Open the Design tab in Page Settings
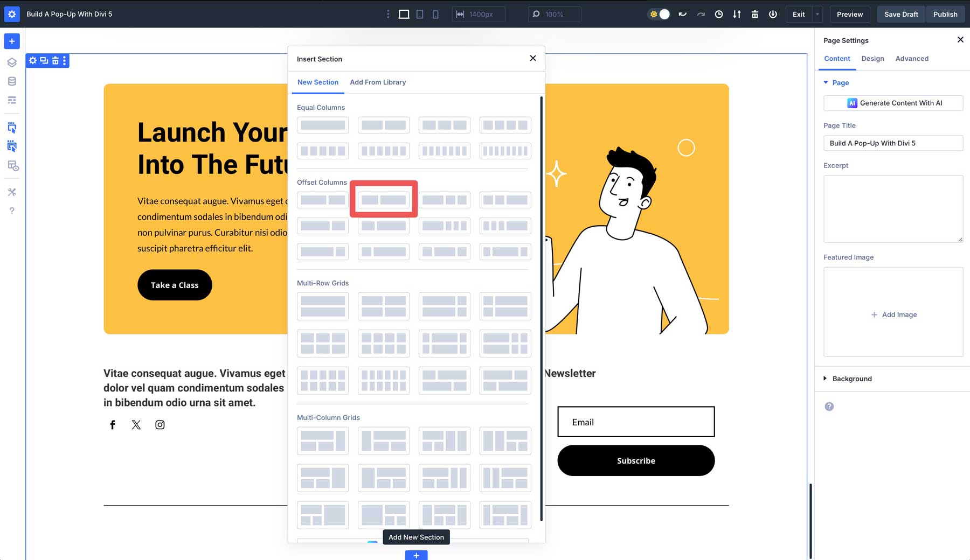The image size is (970, 560). [872, 59]
